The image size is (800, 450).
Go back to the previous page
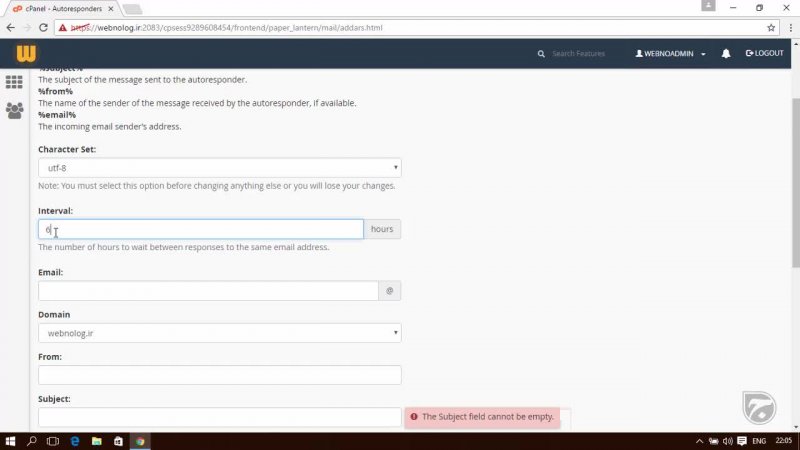pyautogui.click(x=11, y=27)
